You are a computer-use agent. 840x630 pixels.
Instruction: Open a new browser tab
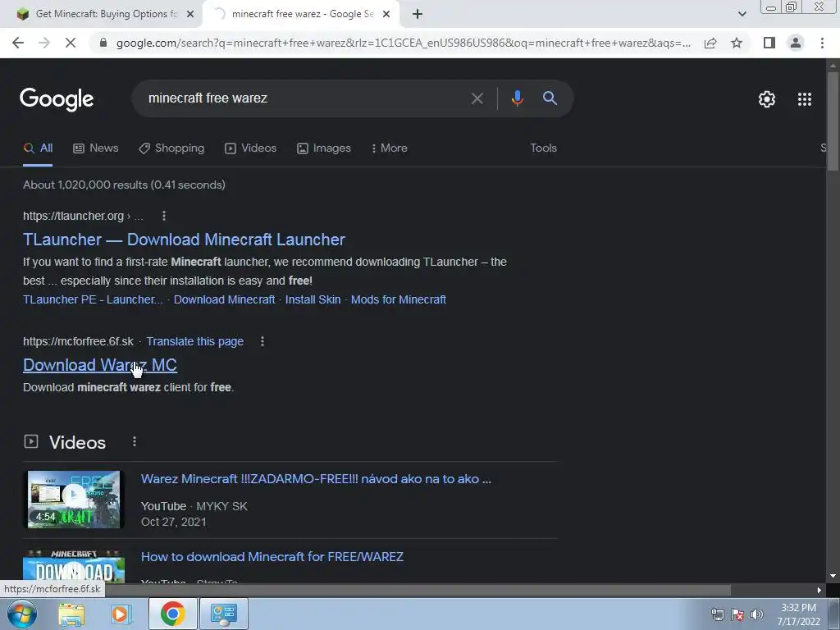tap(418, 14)
